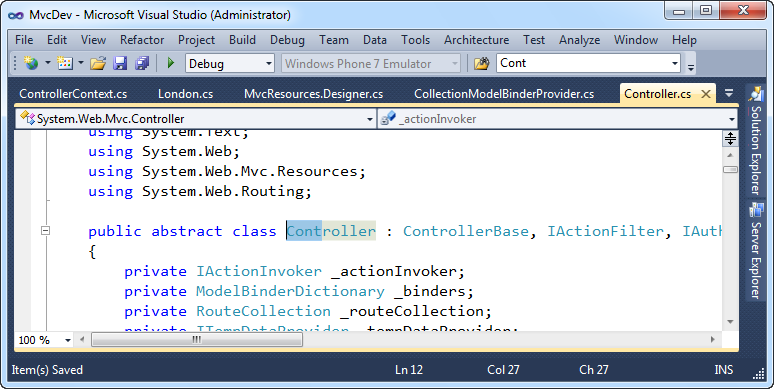Open the Test menu
The height and width of the screenshot is (389, 774).
tap(534, 40)
